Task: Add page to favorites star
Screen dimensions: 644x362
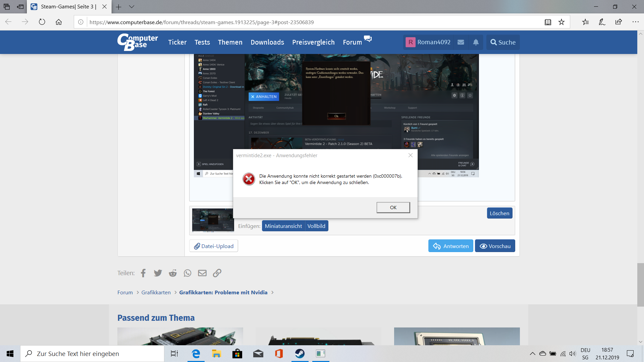Action: click(x=561, y=22)
